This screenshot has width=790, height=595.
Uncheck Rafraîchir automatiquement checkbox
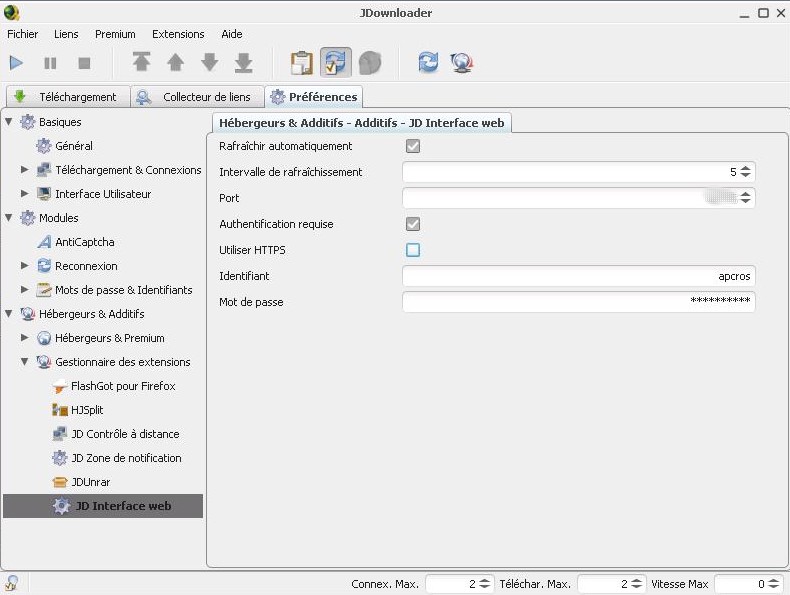(413, 146)
